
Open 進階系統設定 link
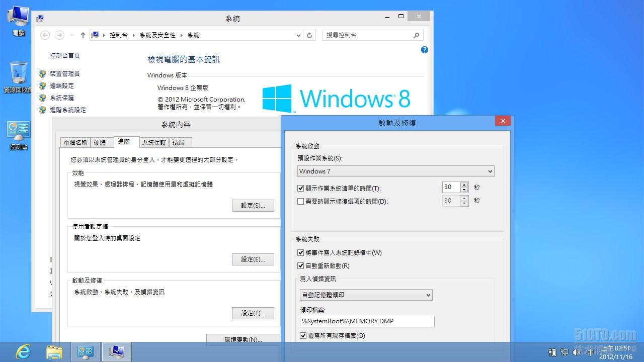coord(68,110)
